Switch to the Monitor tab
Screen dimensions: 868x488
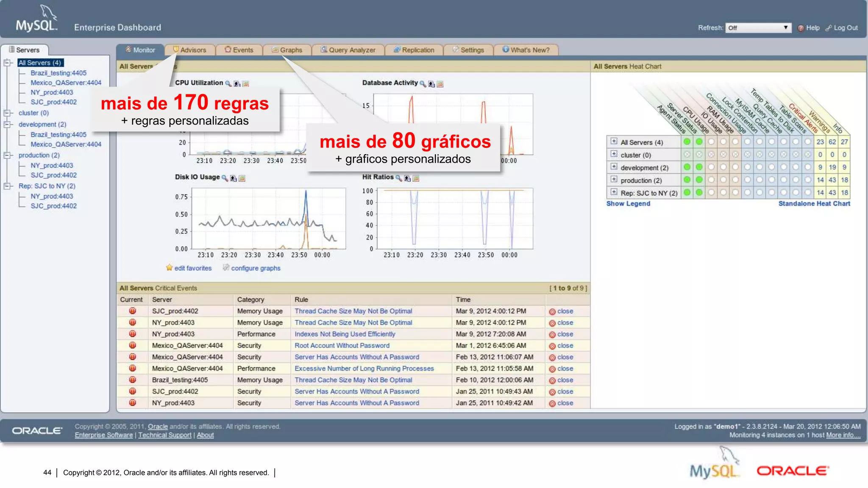140,50
